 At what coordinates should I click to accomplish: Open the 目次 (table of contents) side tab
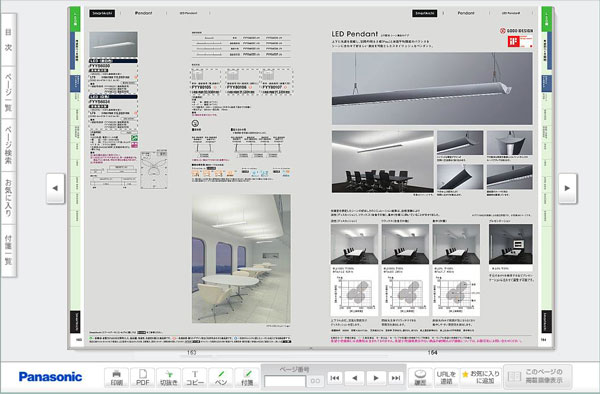[8, 39]
